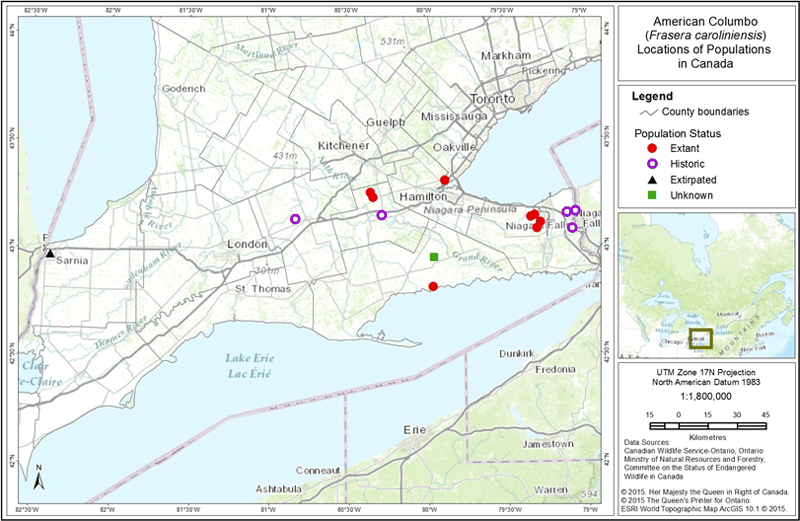Click the north arrow compass icon
800x521 pixels.
point(38,476)
